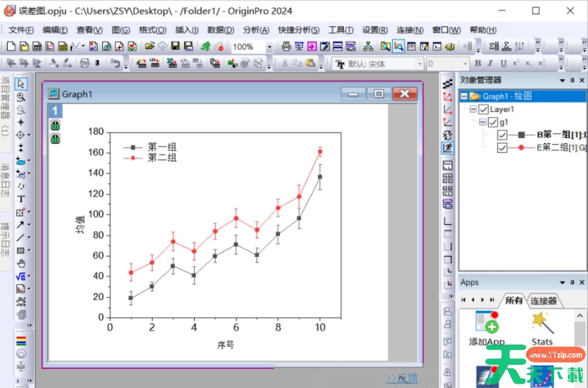This screenshot has height=388, width=588.
Task: Select the Zoom In tool
Action: point(21,97)
